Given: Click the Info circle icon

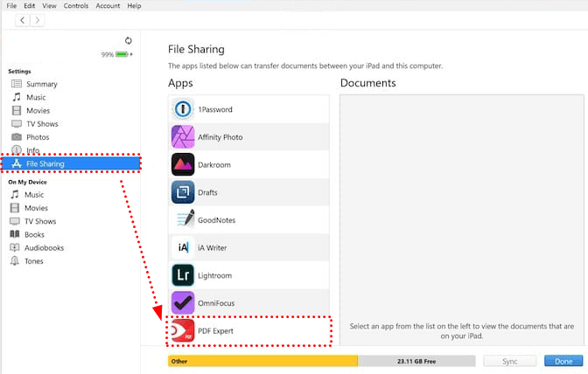Looking at the screenshot, I should (17, 149).
